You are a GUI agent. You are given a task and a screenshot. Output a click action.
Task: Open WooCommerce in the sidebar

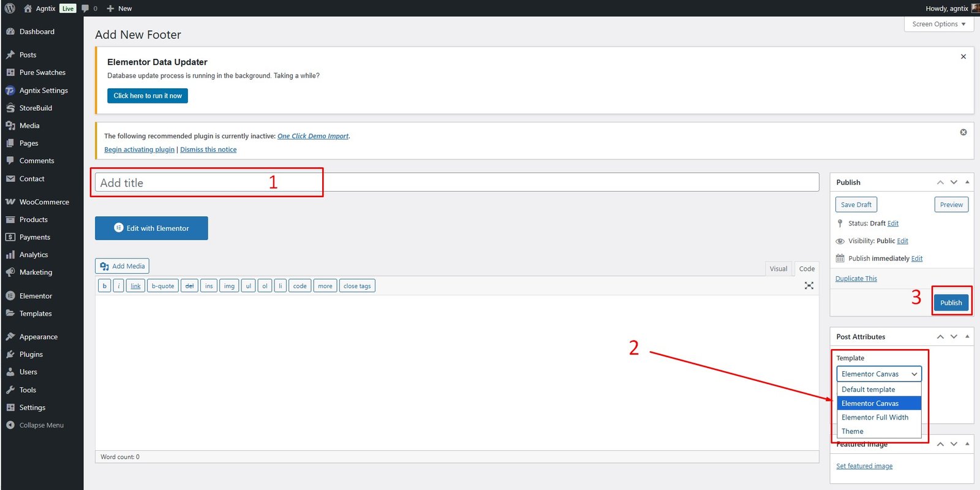(43, 202)
